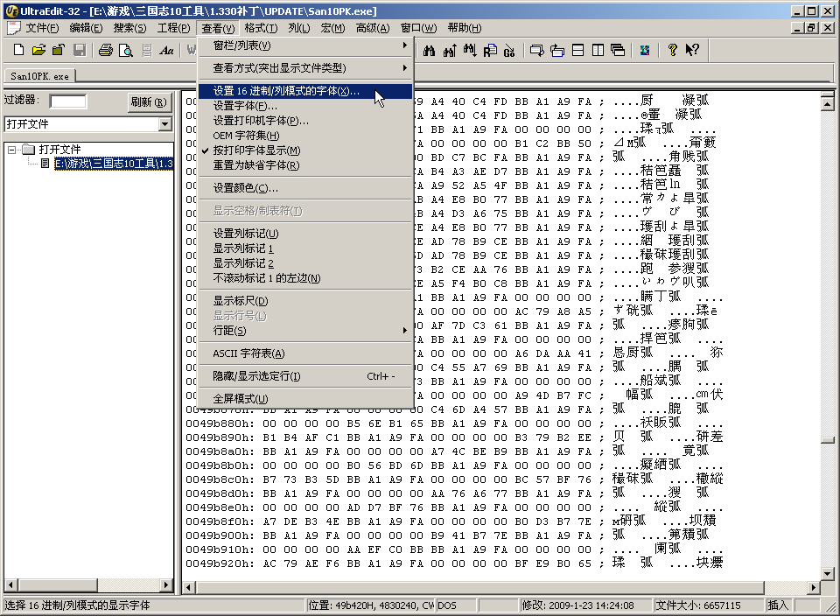Click the context help arrow-question icon

coord(692,51)
